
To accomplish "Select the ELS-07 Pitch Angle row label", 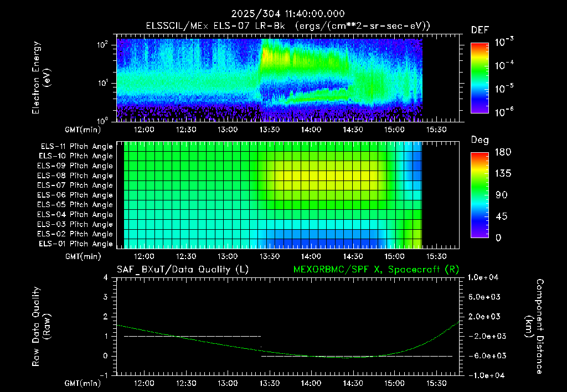I will click(75, 185).
